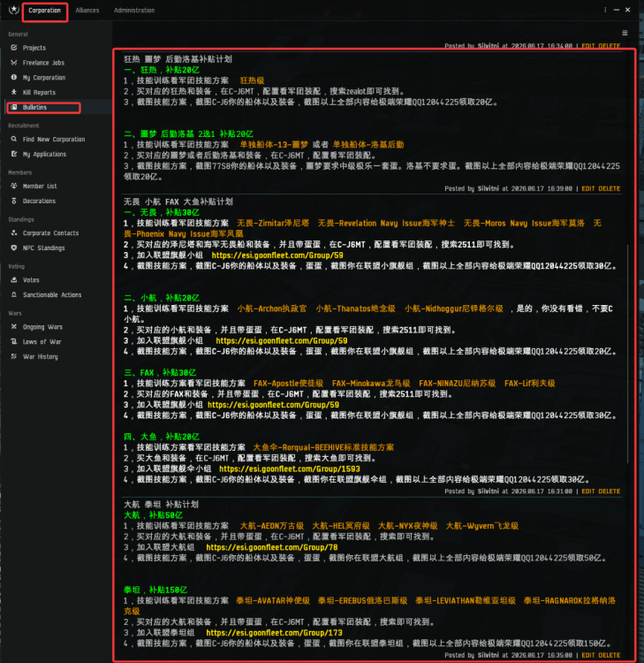Click DELETE on bulletin posted 16:31:00

[610, 492]
